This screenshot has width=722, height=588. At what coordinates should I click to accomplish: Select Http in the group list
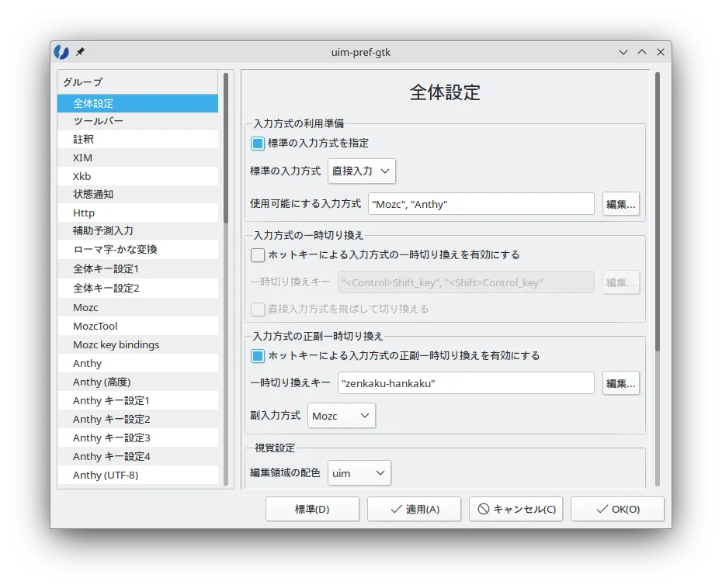137,213
